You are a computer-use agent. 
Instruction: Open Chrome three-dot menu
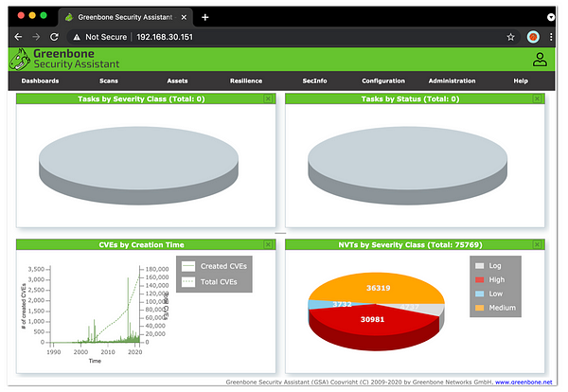[551, 37]
